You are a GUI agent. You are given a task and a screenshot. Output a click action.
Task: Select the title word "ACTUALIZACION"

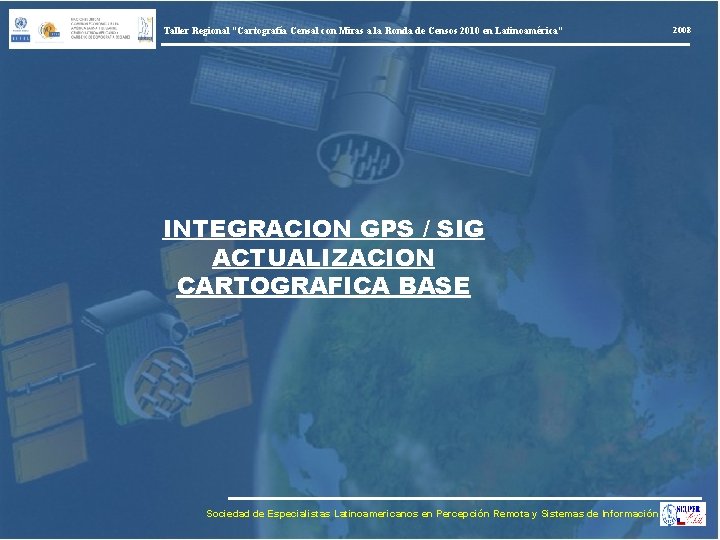click(x=323, y=257)
